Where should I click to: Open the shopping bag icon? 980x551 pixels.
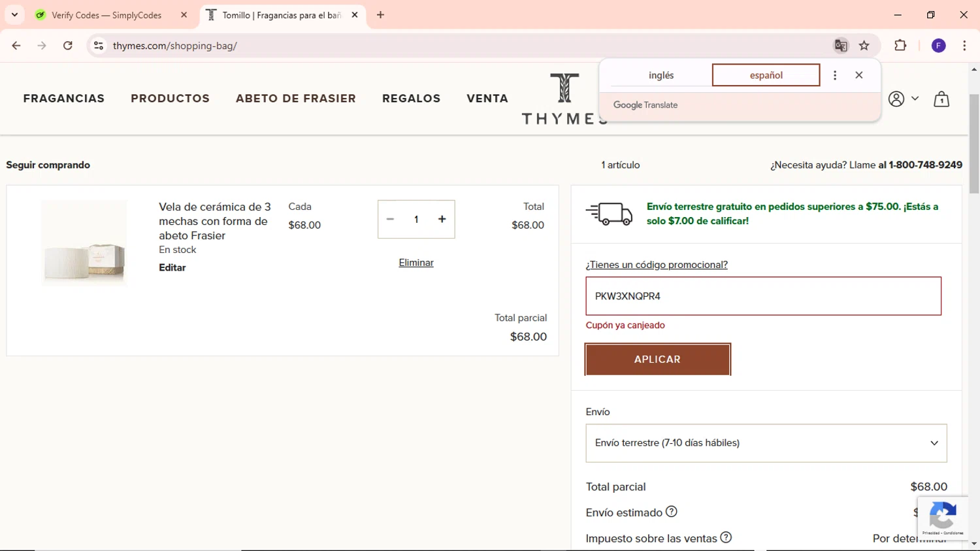pyautogui.click(x=941, y=99)
